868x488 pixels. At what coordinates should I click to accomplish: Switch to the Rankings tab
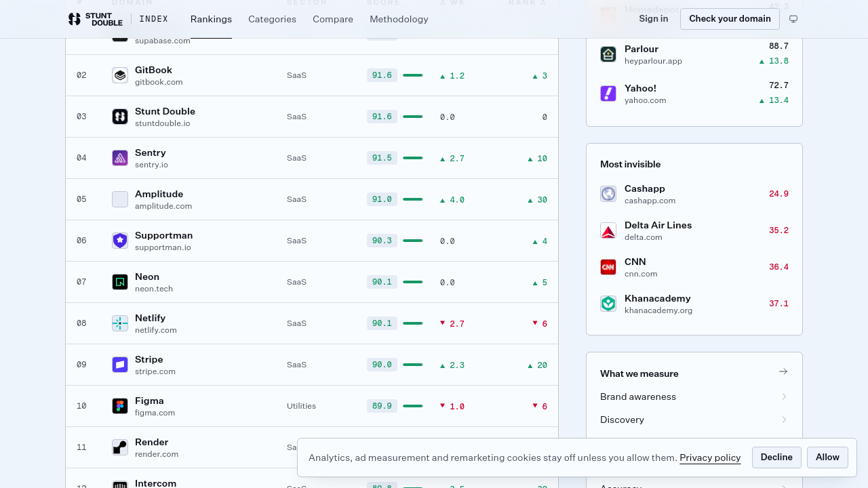211,19
